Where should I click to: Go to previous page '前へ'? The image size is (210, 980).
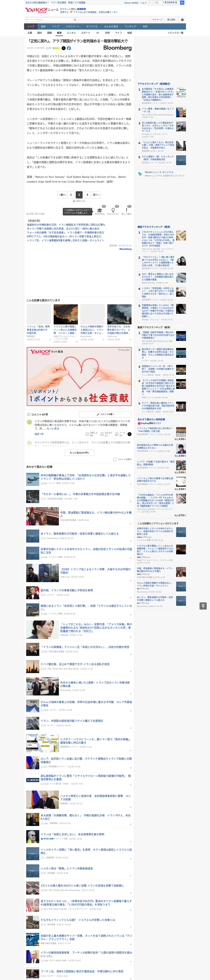click(62, 195)
